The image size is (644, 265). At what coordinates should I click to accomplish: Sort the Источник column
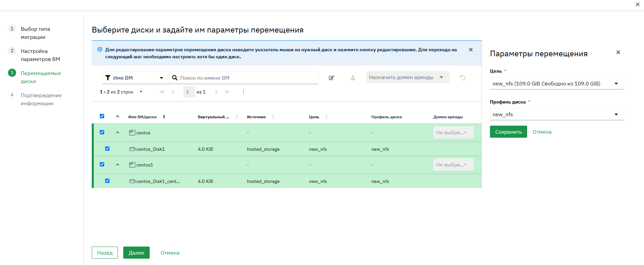[x=273, y=117]
